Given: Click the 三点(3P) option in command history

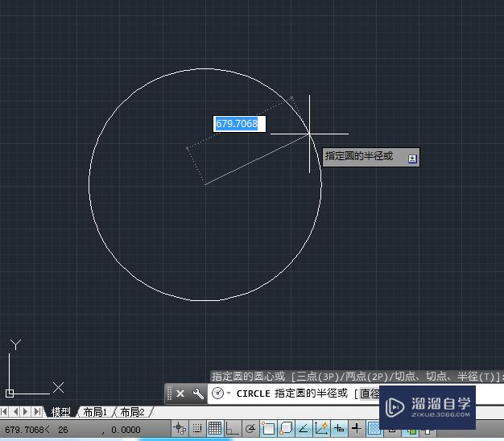Looking at the screenshot, I should 317,376.
